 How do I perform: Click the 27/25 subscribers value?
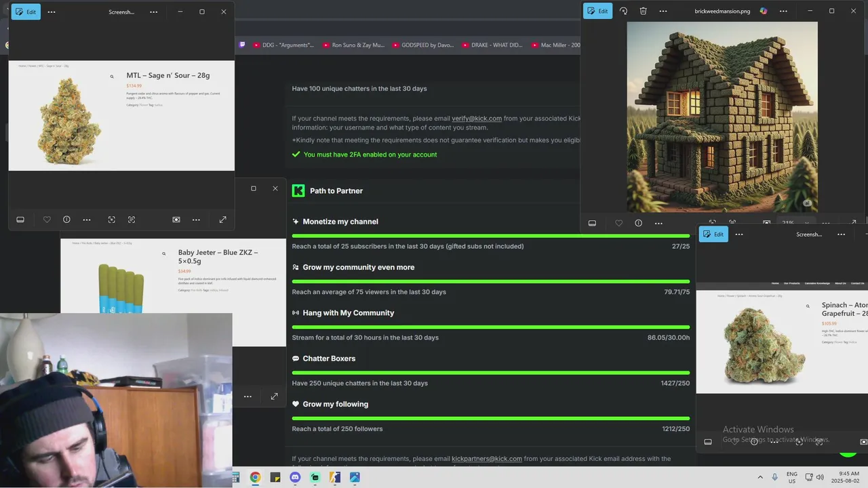681,247
